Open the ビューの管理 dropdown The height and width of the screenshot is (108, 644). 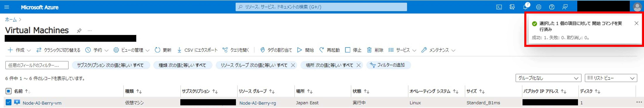[131, 50]
